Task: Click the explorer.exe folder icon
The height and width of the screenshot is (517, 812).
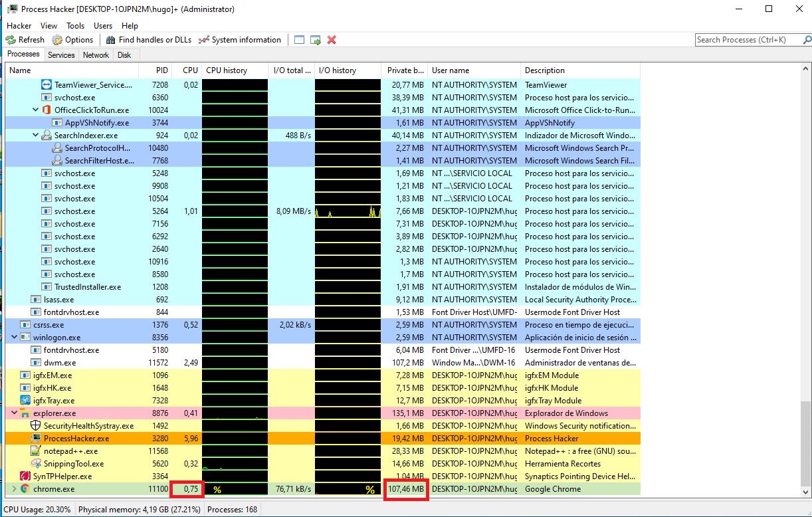Action: pyautogui.click(x=25, y=413)
